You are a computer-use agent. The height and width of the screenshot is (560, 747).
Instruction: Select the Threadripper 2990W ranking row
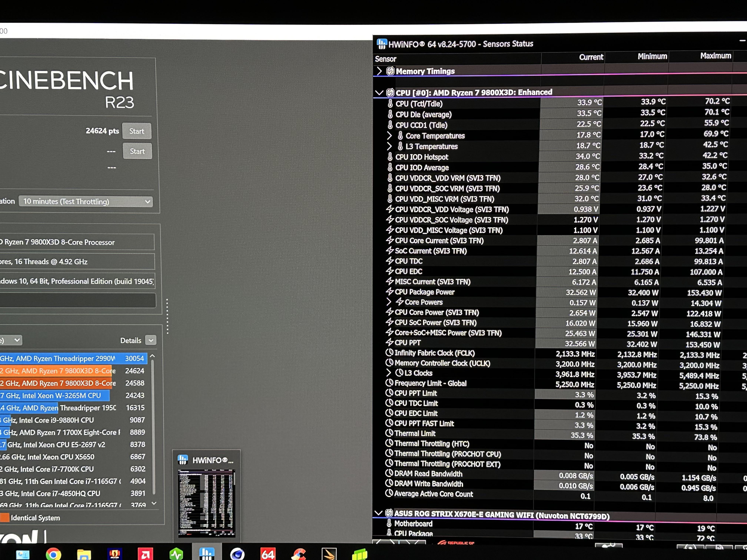74,358
